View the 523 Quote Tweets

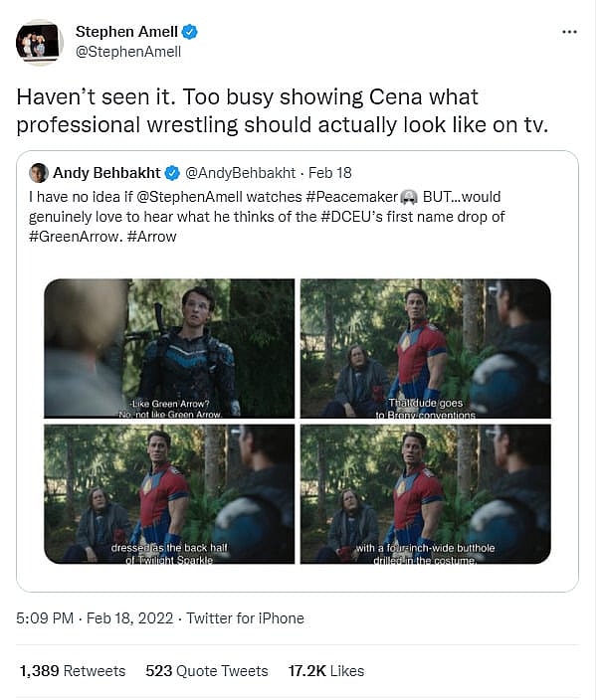(207, 671)
